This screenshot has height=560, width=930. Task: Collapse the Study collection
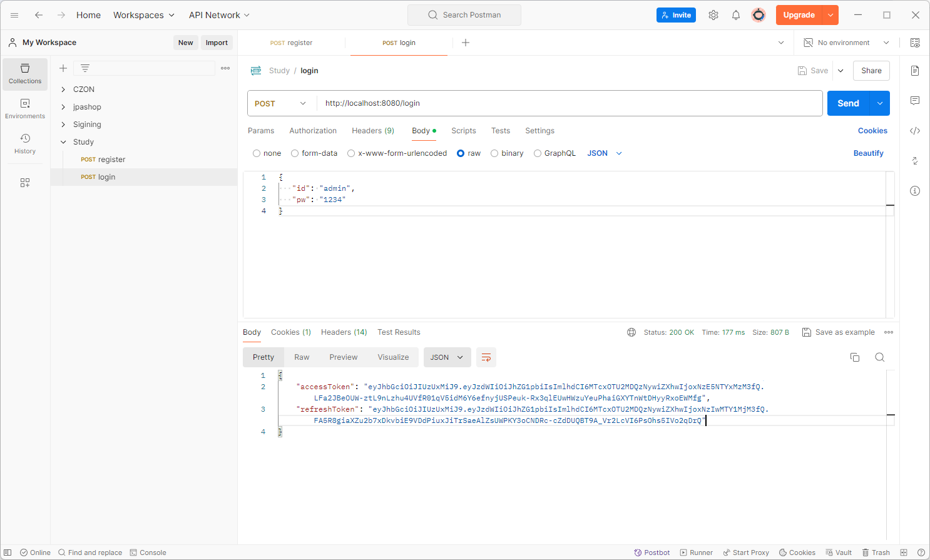click(x=63, y=142)
